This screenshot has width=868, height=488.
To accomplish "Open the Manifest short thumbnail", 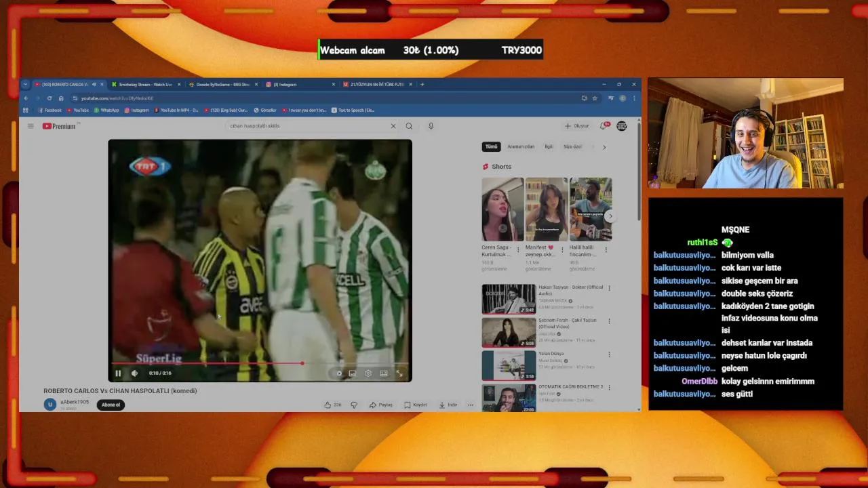I will coord(547,209).
